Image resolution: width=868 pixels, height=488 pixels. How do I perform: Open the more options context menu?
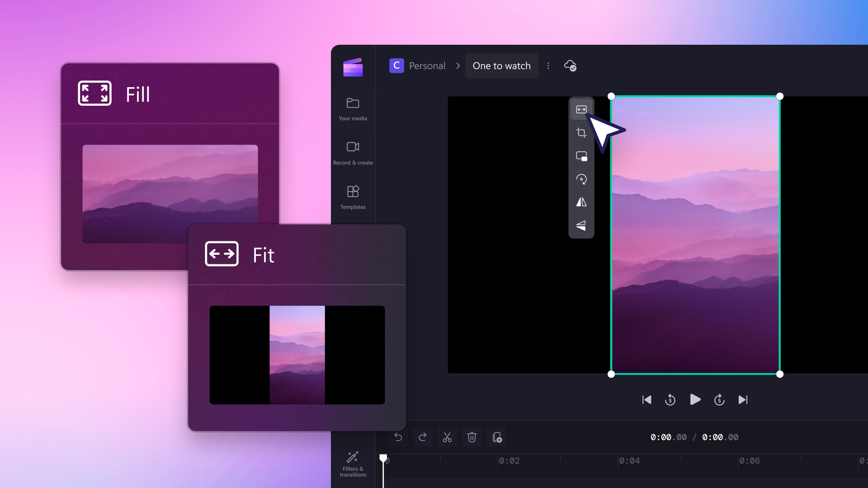[548, 66]
